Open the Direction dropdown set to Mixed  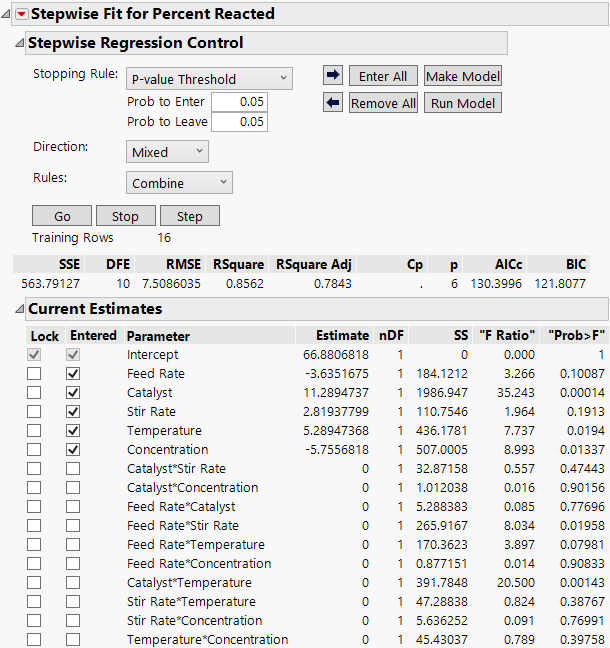(167, 152)
